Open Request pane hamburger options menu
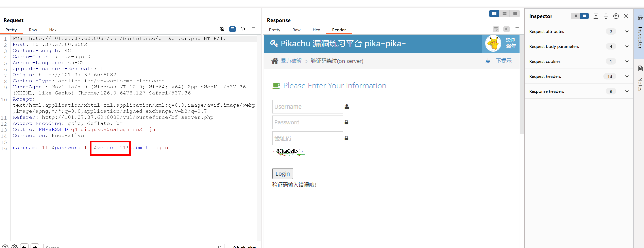The width and height of the screenshot is (644, 248). 254,29
